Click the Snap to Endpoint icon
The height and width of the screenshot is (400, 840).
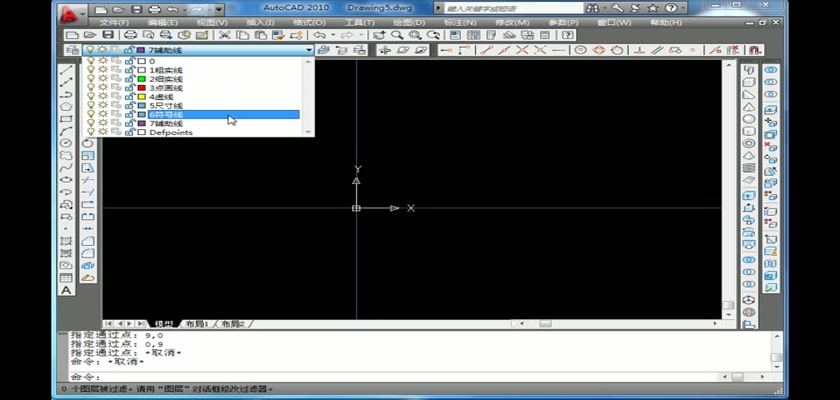point(486,50)
